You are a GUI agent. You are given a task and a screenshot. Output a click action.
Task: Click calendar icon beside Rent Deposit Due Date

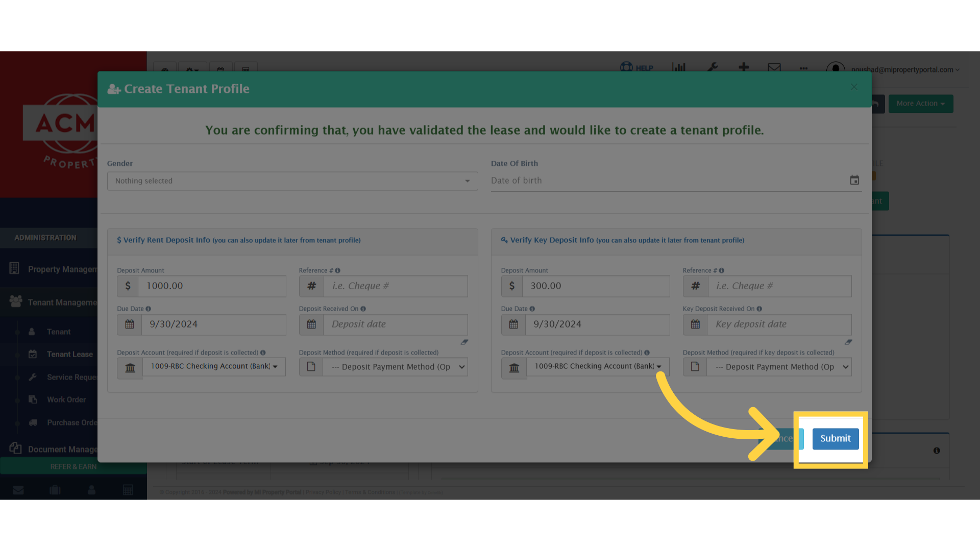tap(130, 324)
